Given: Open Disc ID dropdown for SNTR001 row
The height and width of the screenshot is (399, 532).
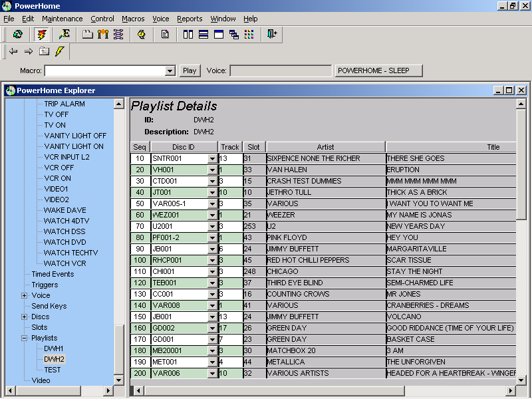Looking at the screenshot, I should click(212, 158).
